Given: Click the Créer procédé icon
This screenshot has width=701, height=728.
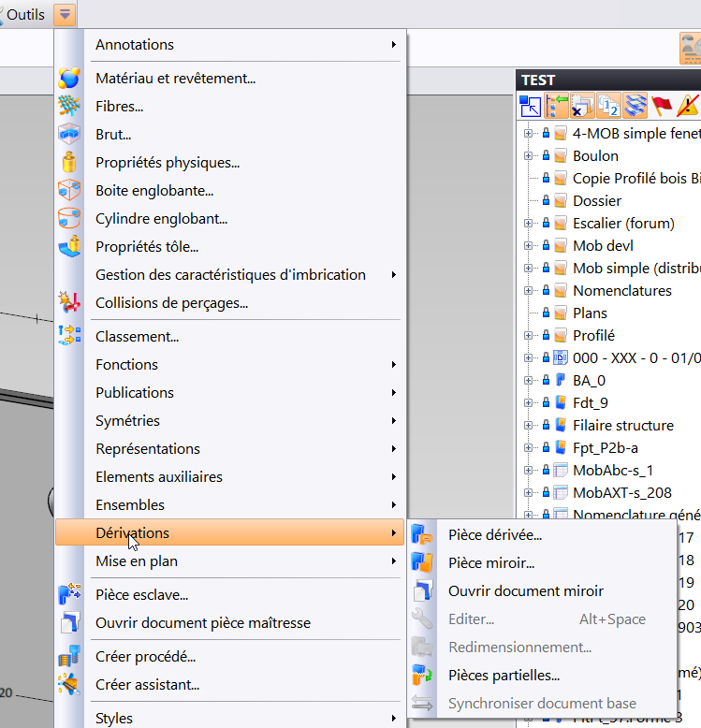Looking at the screenshot, I should tap(69, 657).
